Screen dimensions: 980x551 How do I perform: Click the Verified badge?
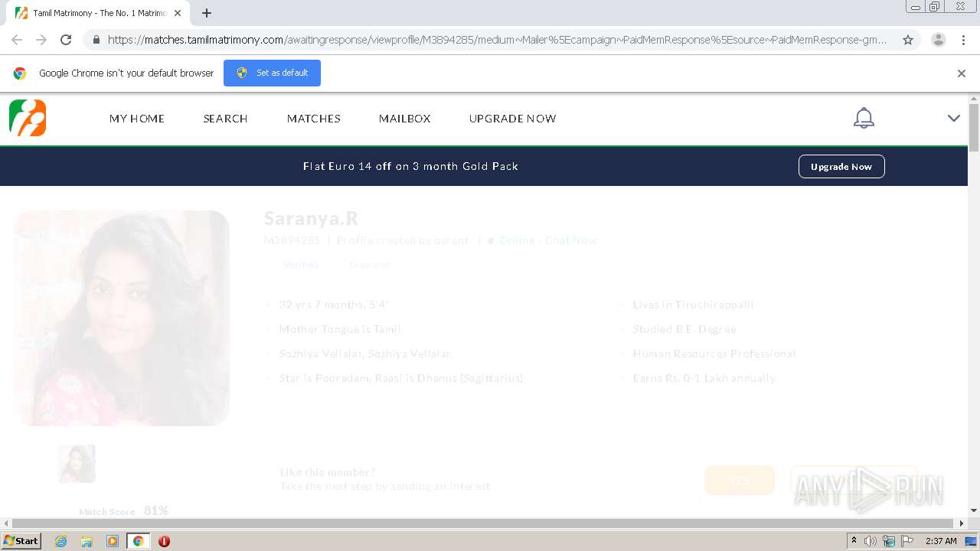click(300, 265)
